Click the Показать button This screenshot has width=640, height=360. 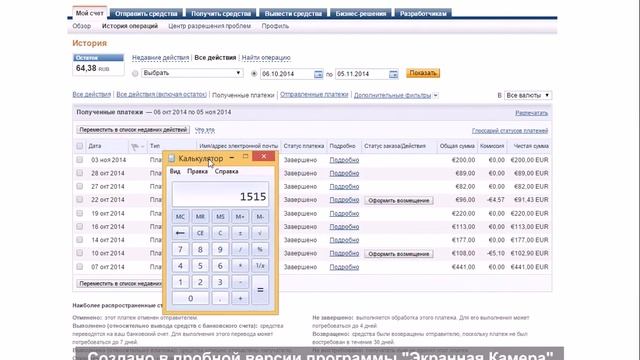423,73
